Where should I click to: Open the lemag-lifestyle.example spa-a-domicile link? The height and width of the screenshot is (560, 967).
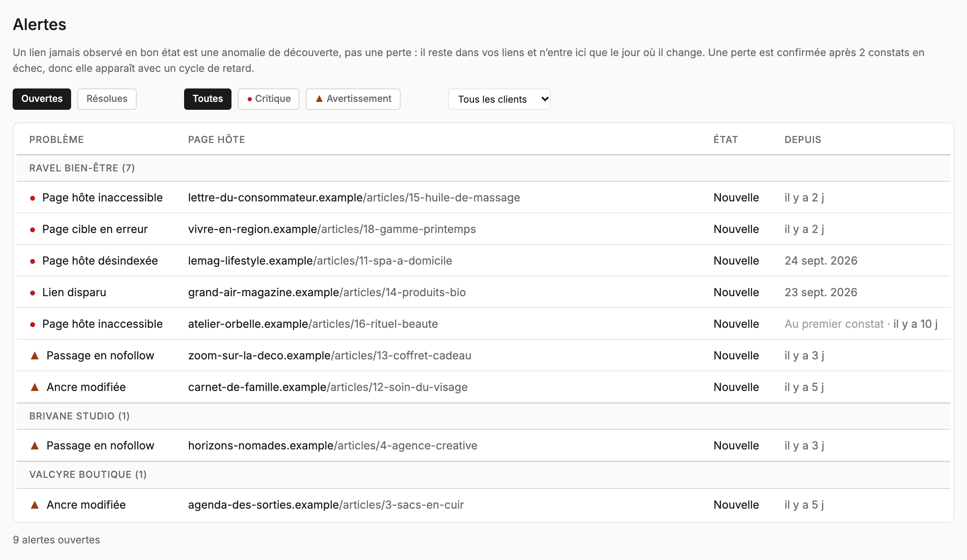(x=320, y=261)
